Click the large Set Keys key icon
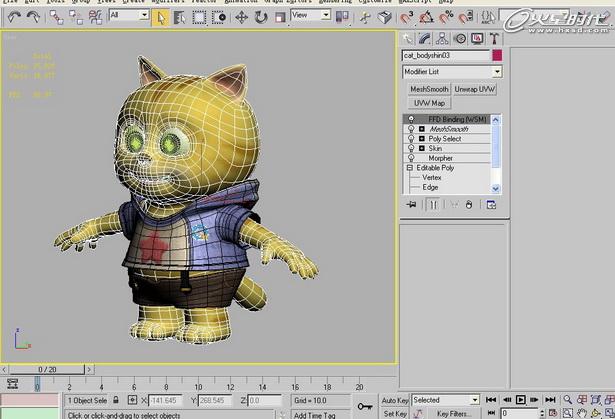This screenshot has height=419, width=615. tap(365, 406)
